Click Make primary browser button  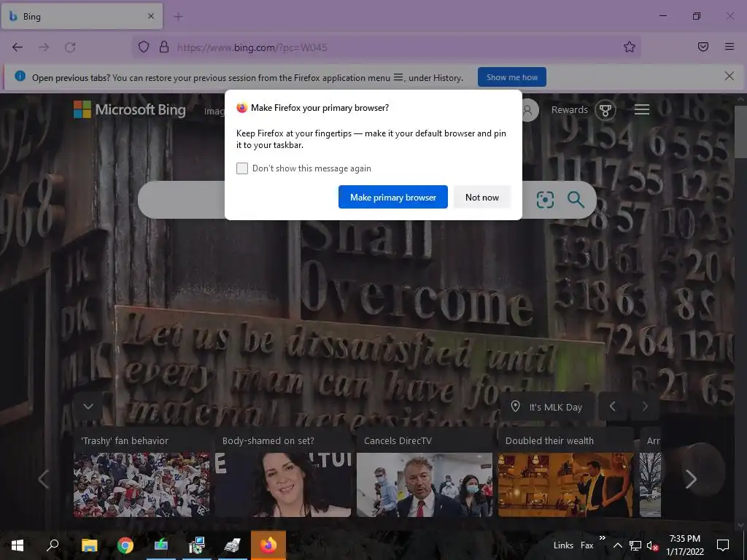point(393,197)
